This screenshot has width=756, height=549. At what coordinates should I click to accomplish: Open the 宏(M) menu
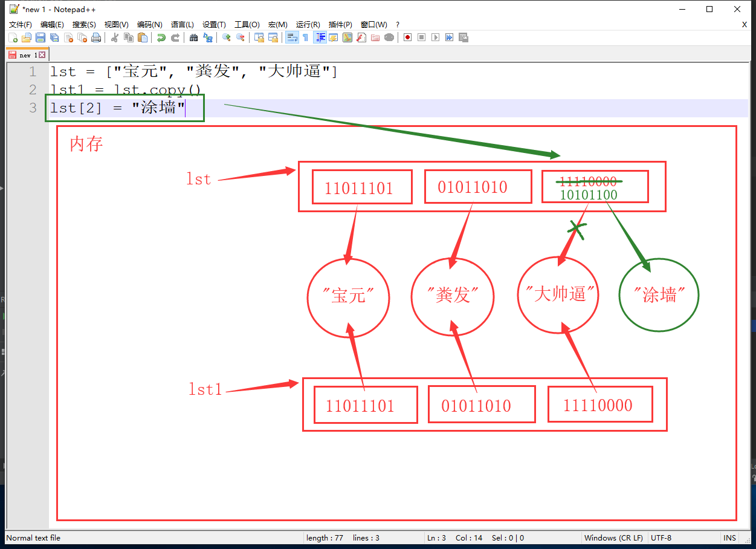278,24
